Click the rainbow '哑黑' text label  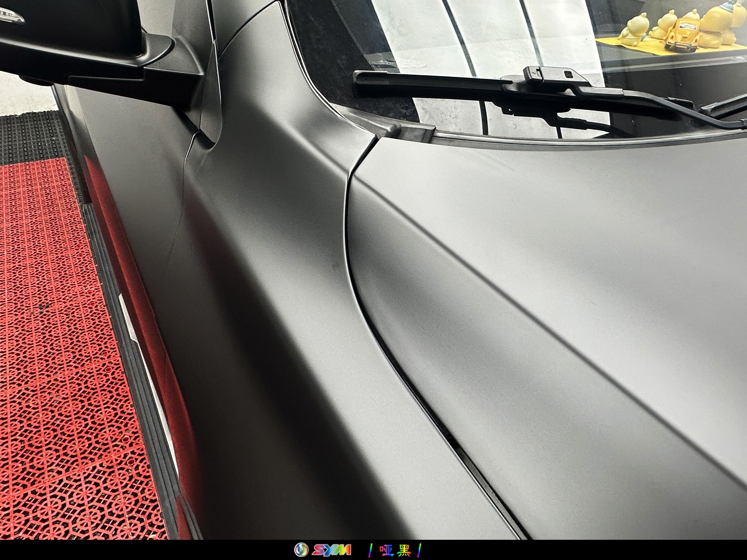(x=396, y=550)
